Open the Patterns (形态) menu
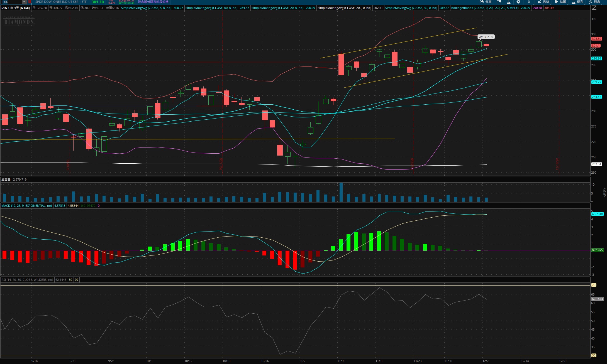Viewport: 607px width, 364px height. pyautogui.click(x=594, y=2)
